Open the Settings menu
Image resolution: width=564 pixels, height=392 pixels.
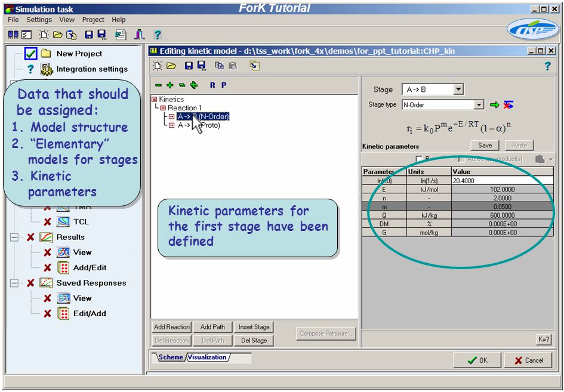point(39,20)
